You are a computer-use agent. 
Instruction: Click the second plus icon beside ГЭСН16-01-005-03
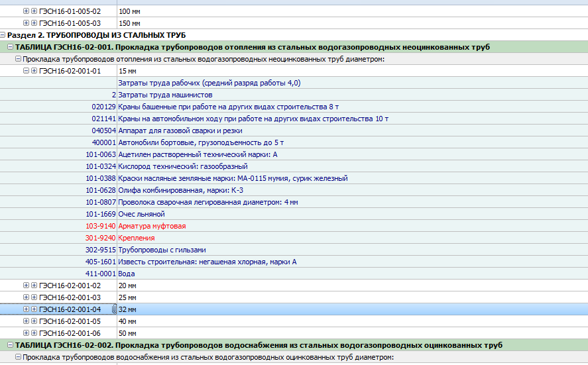click(x=34, y=23)
